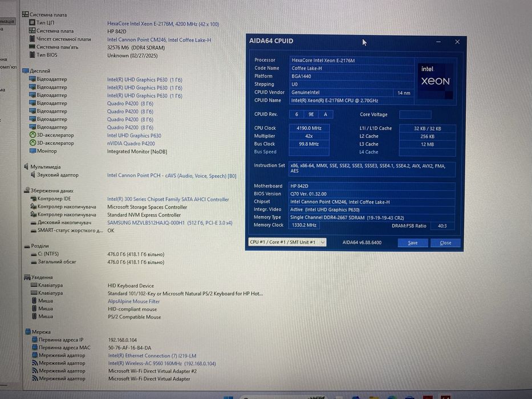The height and width of the screenshot is (399, 532).
Task: Minimize the AIDA64 CPUID window
Action: [x=438, y=42]
